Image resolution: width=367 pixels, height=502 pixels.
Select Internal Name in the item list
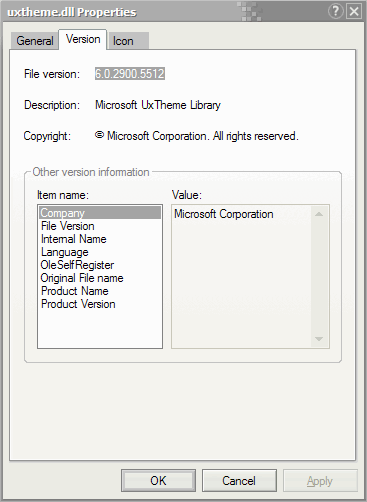pos(100,239)
